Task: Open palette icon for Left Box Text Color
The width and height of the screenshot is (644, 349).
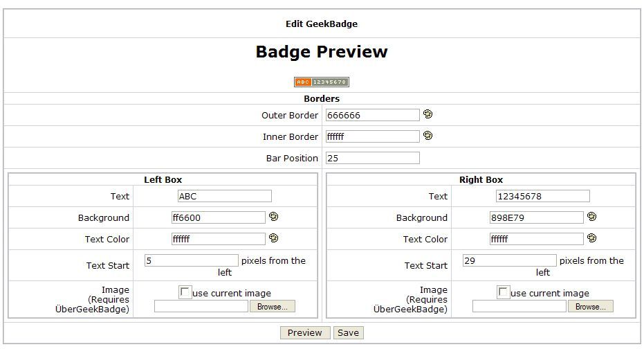Action: coord(273,238)
